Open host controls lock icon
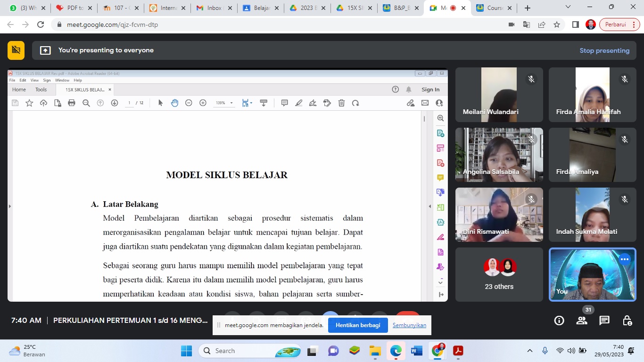The image size is (644, 362). click(x=627, y=321)
